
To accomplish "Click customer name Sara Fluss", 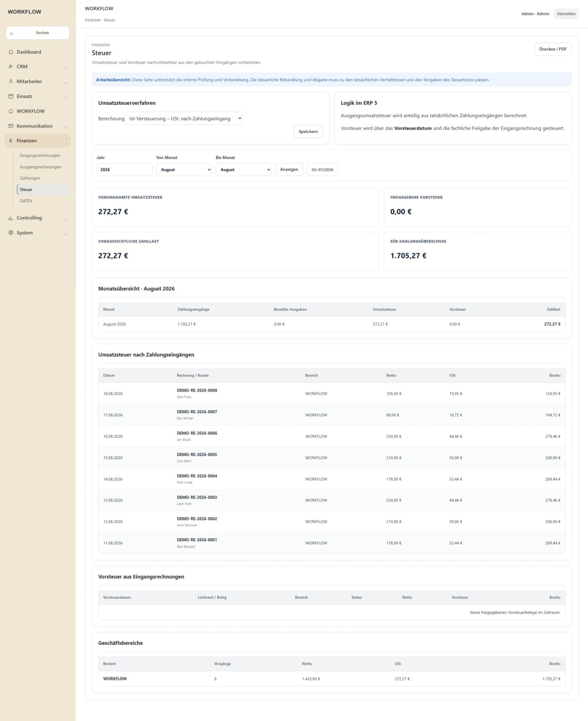I will (184, 397).
